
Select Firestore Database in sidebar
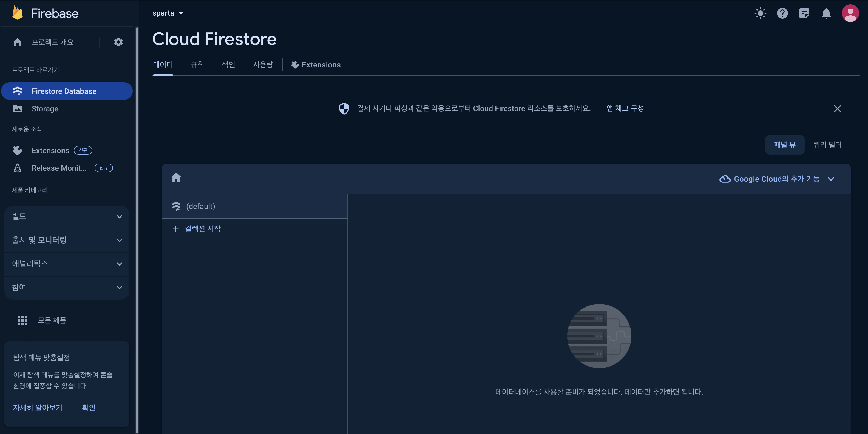(x=67, y=91)
